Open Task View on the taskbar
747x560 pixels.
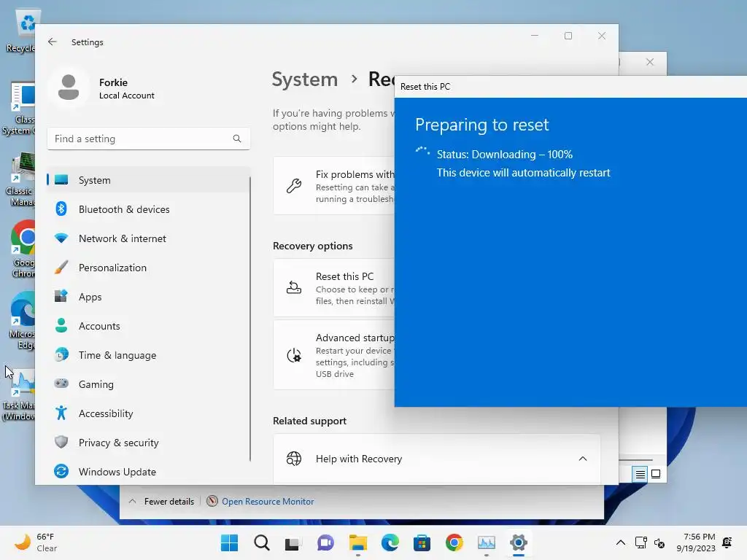click(293, 542)
